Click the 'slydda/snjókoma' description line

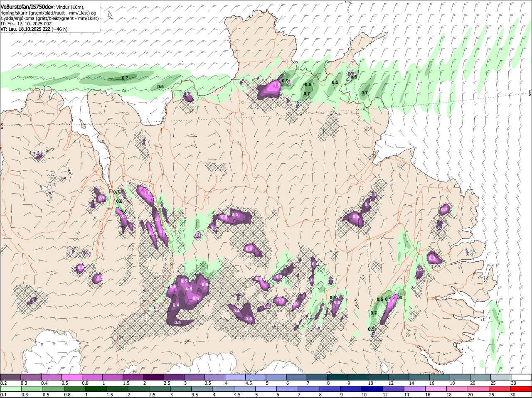(x=49, y=18)
